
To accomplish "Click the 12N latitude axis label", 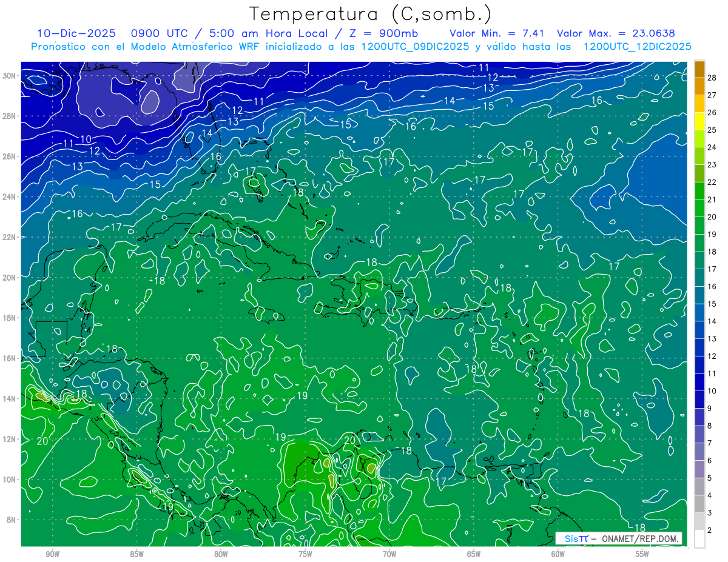I will pos(9,439).
